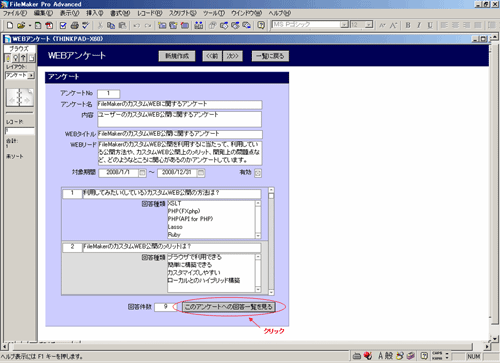Switch to Preview mode page icon

point(31,58)
